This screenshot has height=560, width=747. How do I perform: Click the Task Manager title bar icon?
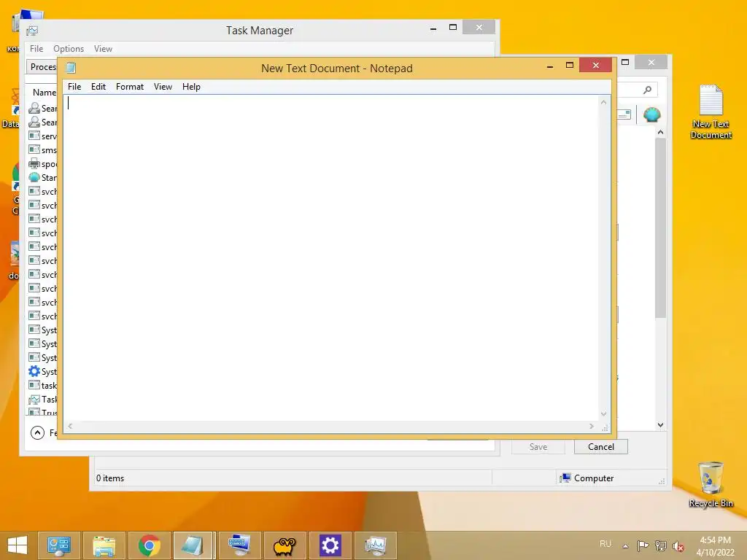[x=32, y=31]
